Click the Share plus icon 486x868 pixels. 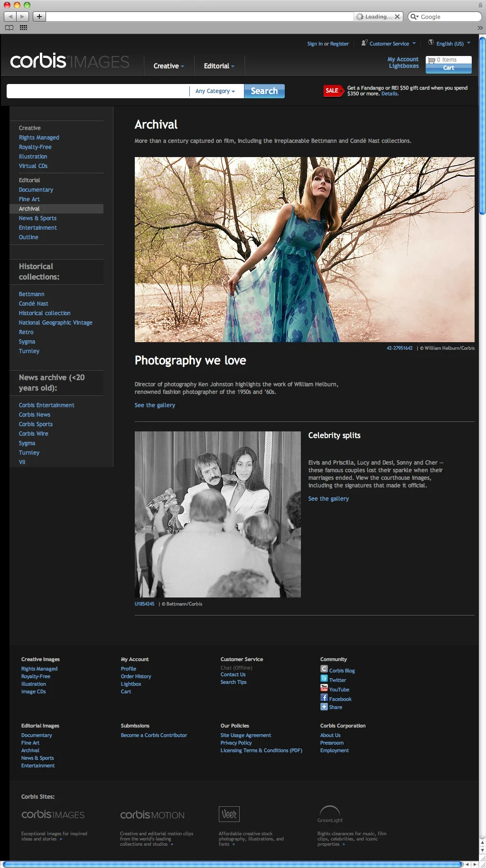(x=324, y=707)
